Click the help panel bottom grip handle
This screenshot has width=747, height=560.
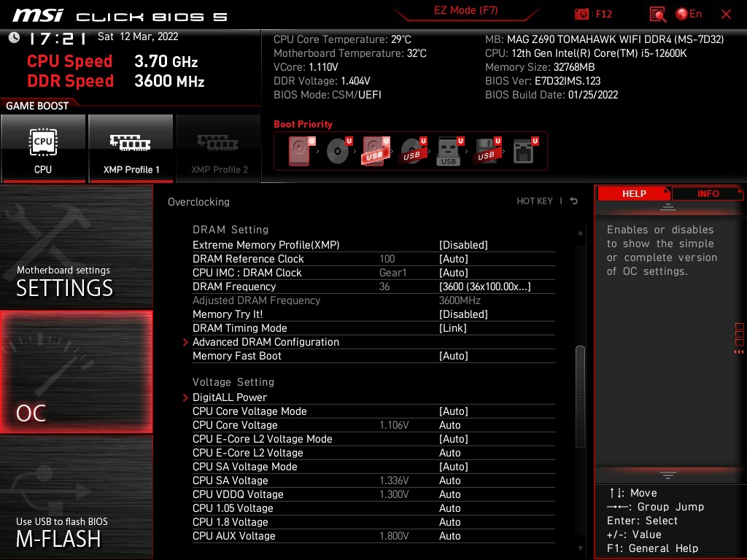coord(668,475)
